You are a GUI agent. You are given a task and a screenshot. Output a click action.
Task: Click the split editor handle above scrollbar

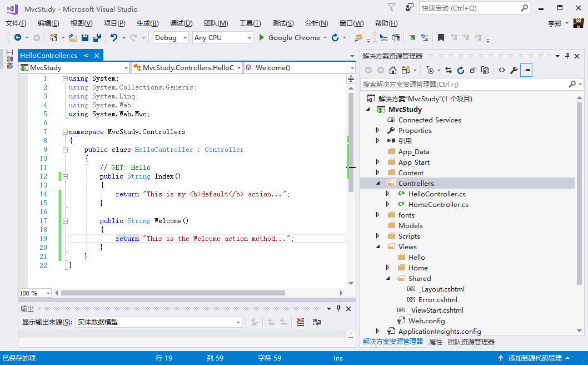pyautogui.click(x=351, y=79)
